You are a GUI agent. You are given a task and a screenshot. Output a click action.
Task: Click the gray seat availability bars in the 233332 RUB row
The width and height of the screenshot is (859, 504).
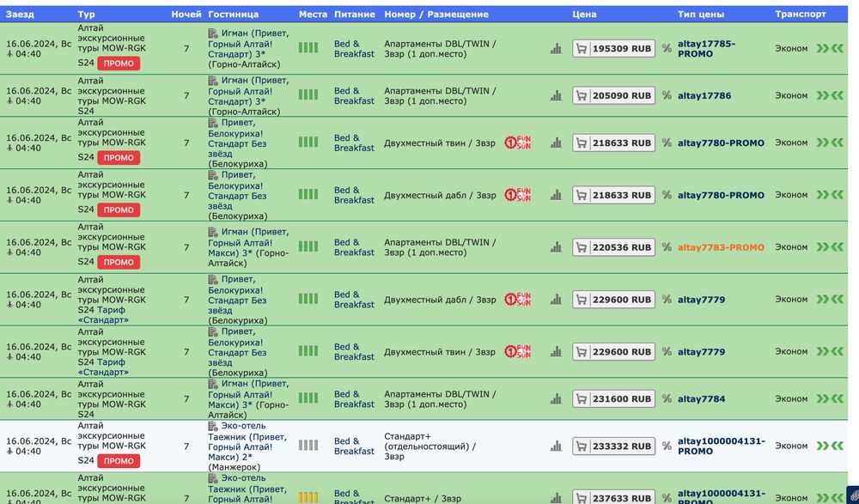pyautogui.click(x=308, y=446)
